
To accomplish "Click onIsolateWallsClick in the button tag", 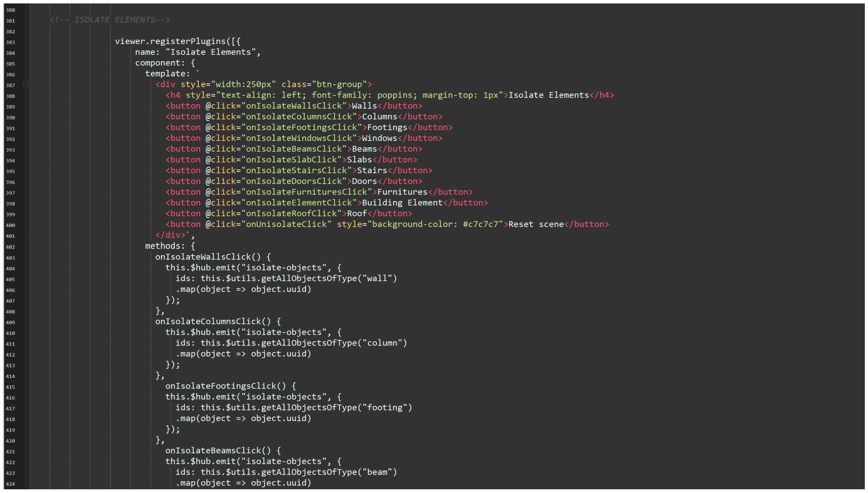I will (294, 106).
